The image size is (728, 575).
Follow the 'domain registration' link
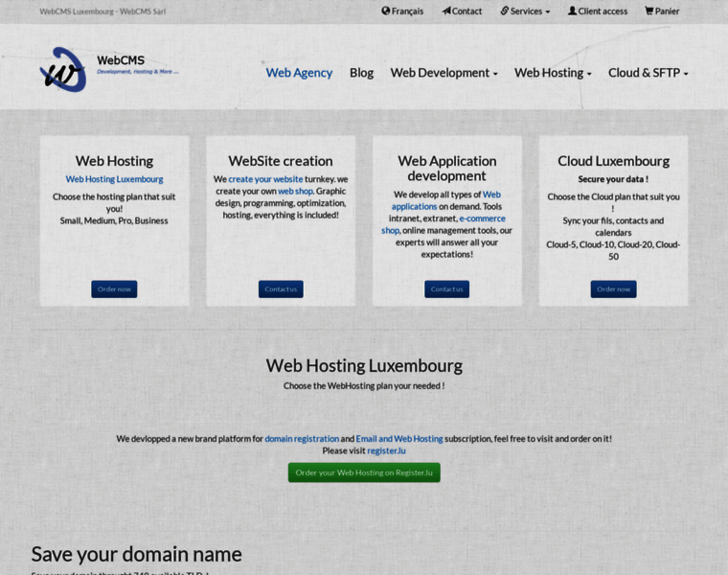tap(302, 439)
